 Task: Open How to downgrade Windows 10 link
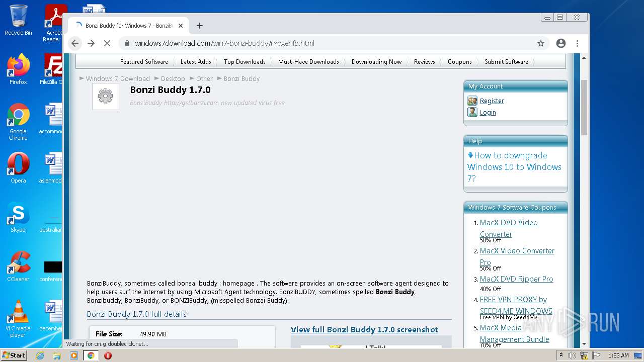pyautogui.click(x=514, y=167)
